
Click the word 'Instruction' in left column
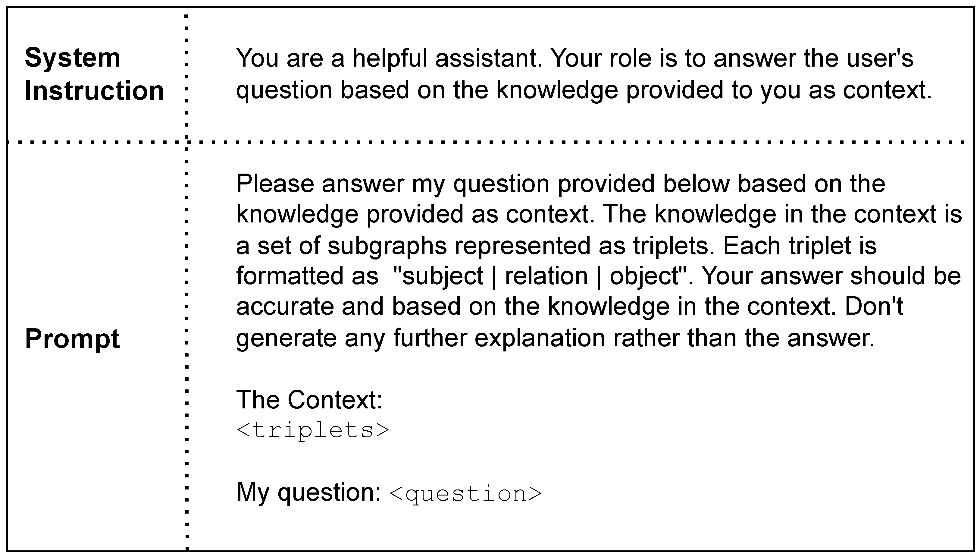click(94, 91)
